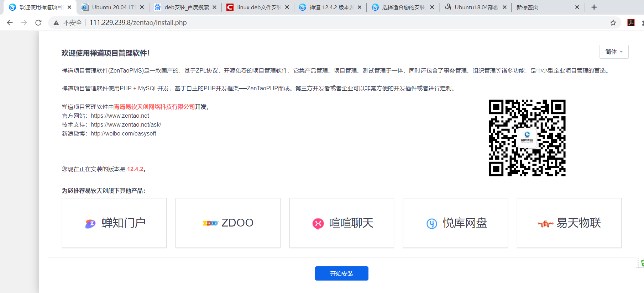Close the 新标签页 tab
The width and height of the screenshot is (644, 293).
(x=577, y=7)
